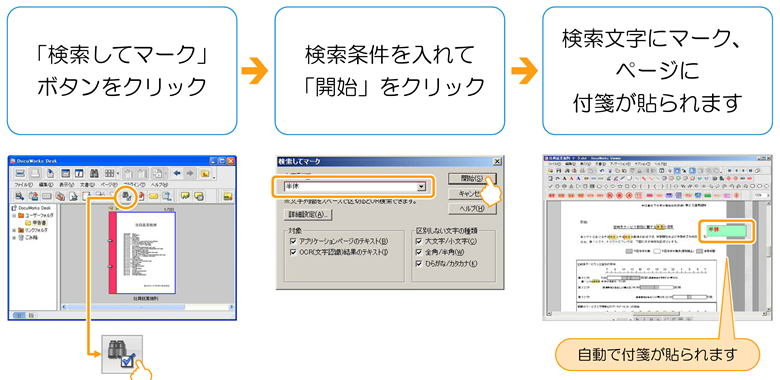Toggle 大文字/小文字 checkbox
The width and height of the screenshot is (780, 380).
[x=419, y=241]
